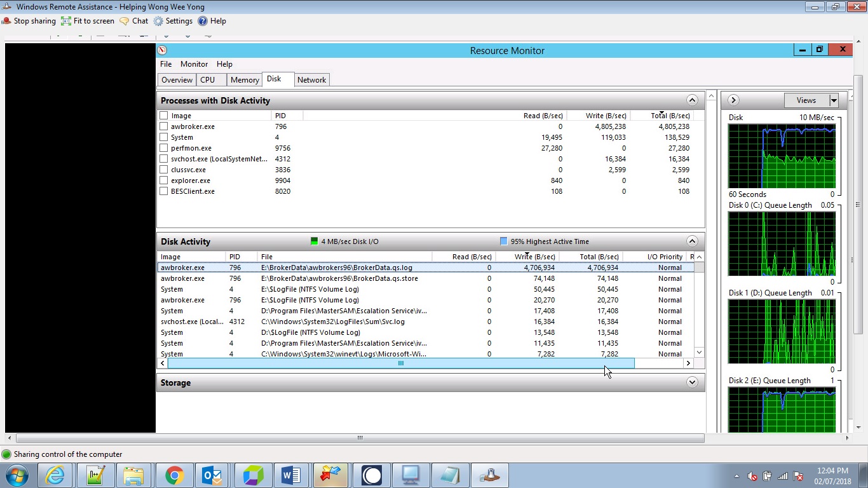Screen dimensions: 868x488
Task: Select the BrokerData.qs.log file row
Action: [x=425, y=268]
